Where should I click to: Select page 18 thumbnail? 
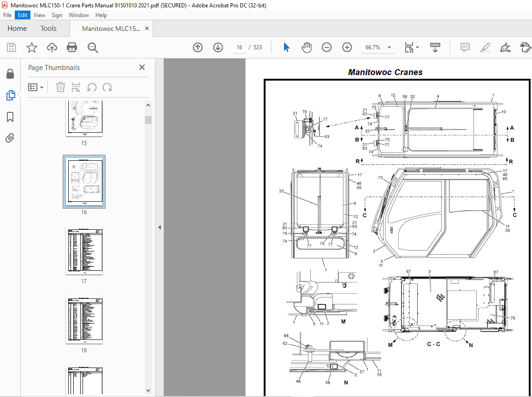pos(84,320)
